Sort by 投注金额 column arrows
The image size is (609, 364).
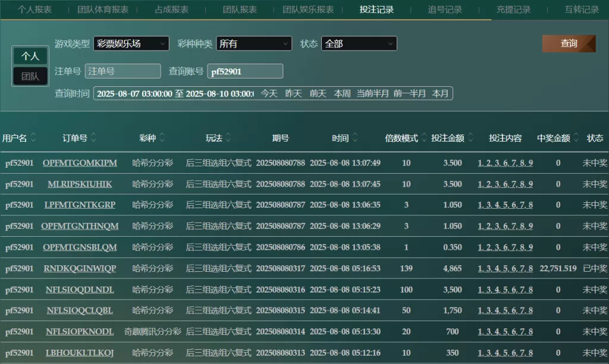(x=470, y=137)
